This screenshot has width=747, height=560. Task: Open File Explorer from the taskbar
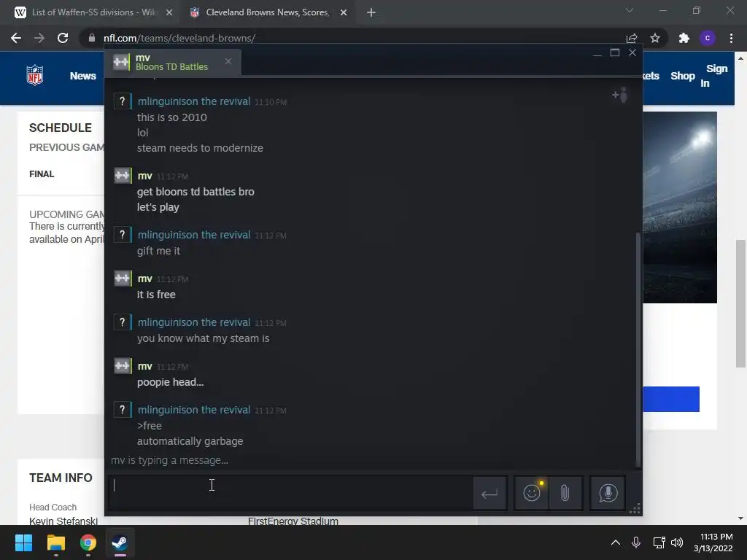pos(55,542)
